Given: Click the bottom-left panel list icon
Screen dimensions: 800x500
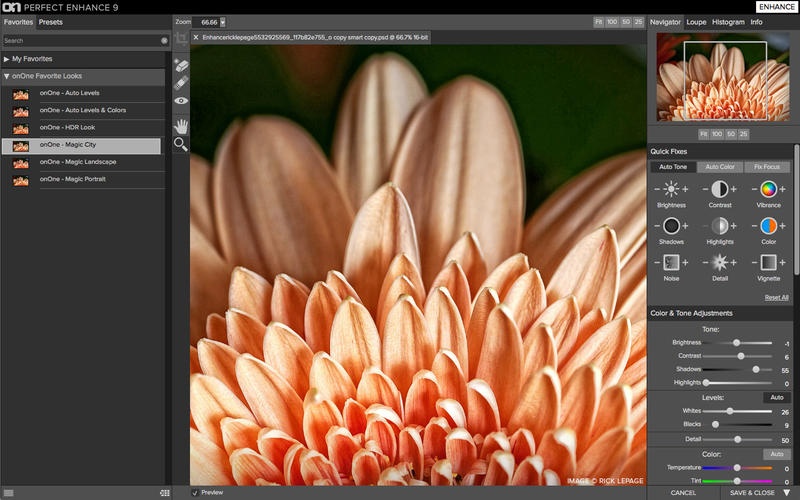Looking at the screenshot, I should (9, 493).
